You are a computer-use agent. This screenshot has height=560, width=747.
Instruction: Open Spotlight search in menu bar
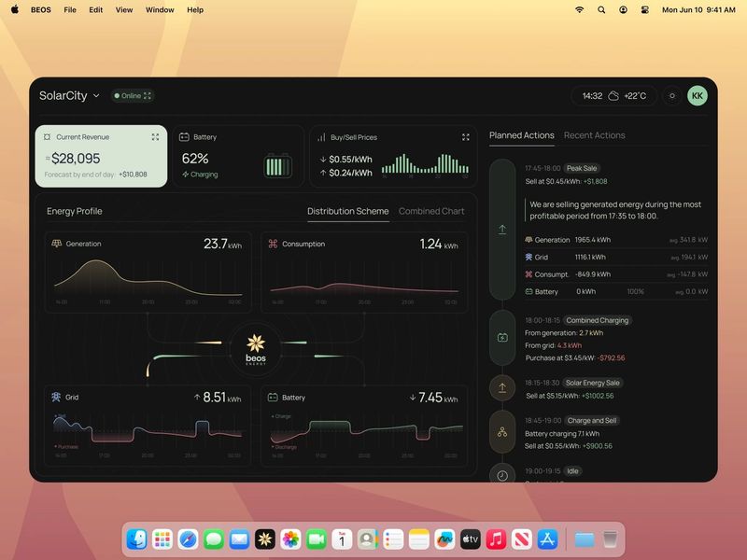(x=601, y=9)
